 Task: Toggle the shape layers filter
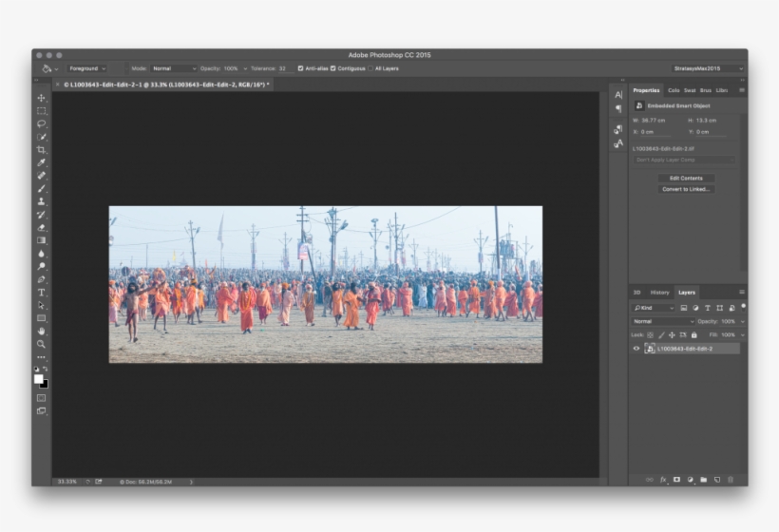coord(719,308)
